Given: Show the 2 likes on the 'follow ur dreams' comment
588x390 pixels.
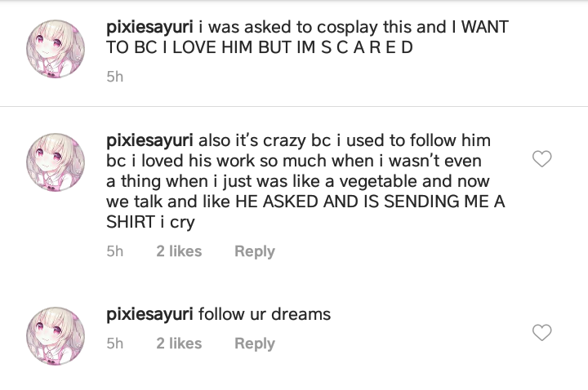Looking at the screenshot, I should click(x=179, y=343).
